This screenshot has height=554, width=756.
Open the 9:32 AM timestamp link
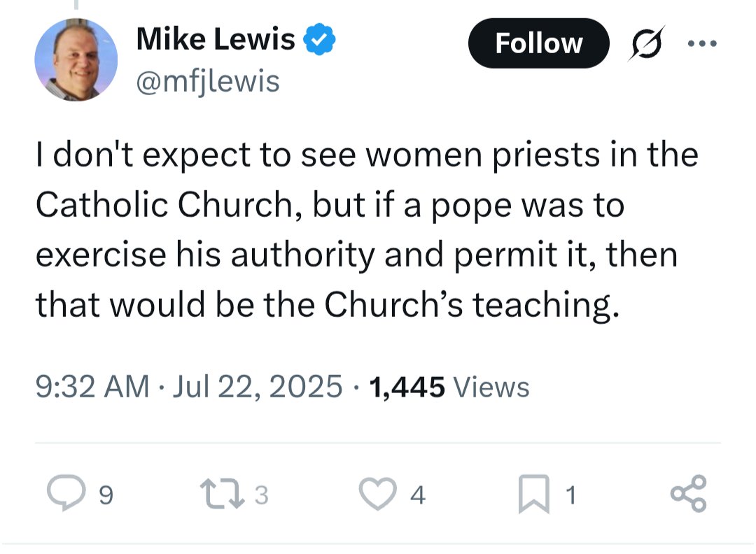(x=92, y=387)
